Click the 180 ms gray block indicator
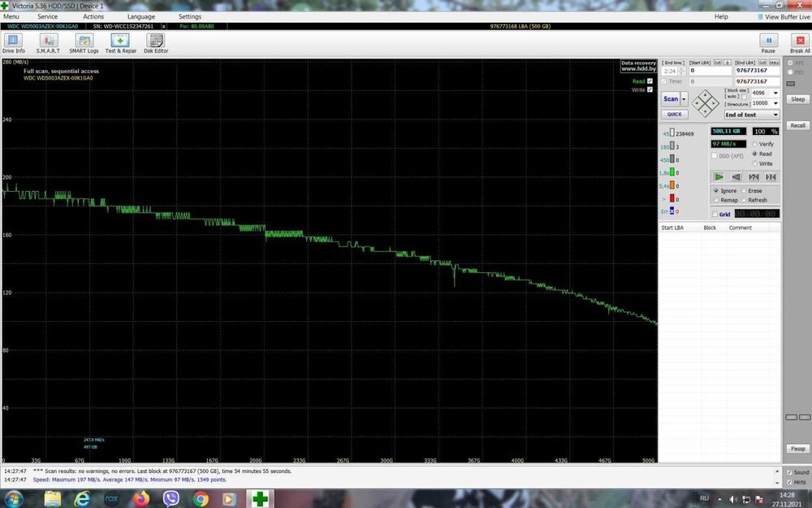 click(672, 145)
